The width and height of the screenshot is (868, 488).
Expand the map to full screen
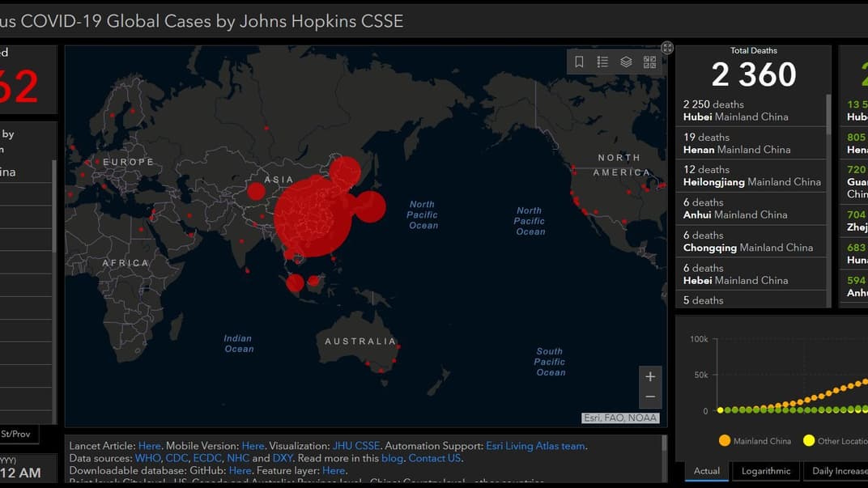pos(666,48)
